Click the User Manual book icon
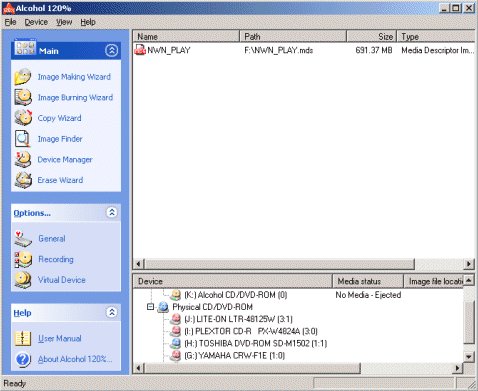Screen dimensions: 478x391 (23, 338)
